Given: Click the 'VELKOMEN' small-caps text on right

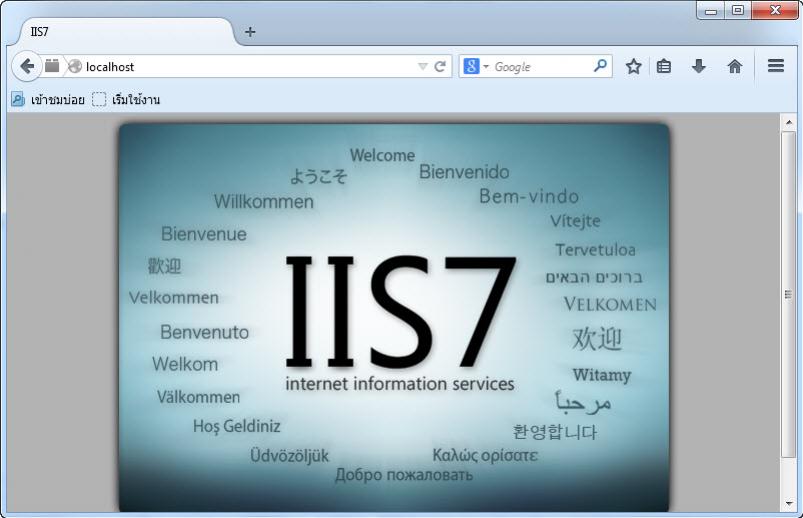Looking at the screenshot, I should click(610, 304).
